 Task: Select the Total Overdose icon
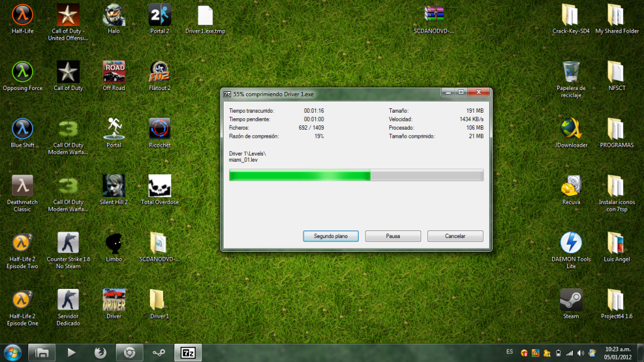coord(159,190)
